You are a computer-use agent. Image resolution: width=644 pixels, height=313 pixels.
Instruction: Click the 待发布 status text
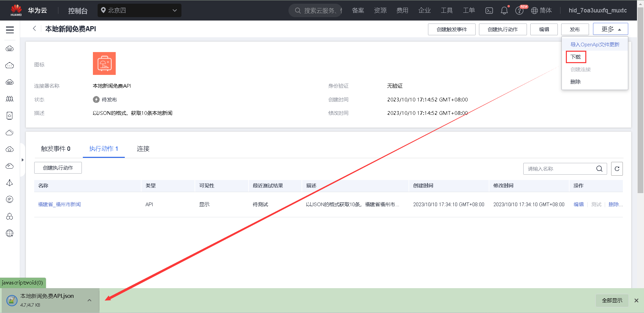[x=109, y=99]
